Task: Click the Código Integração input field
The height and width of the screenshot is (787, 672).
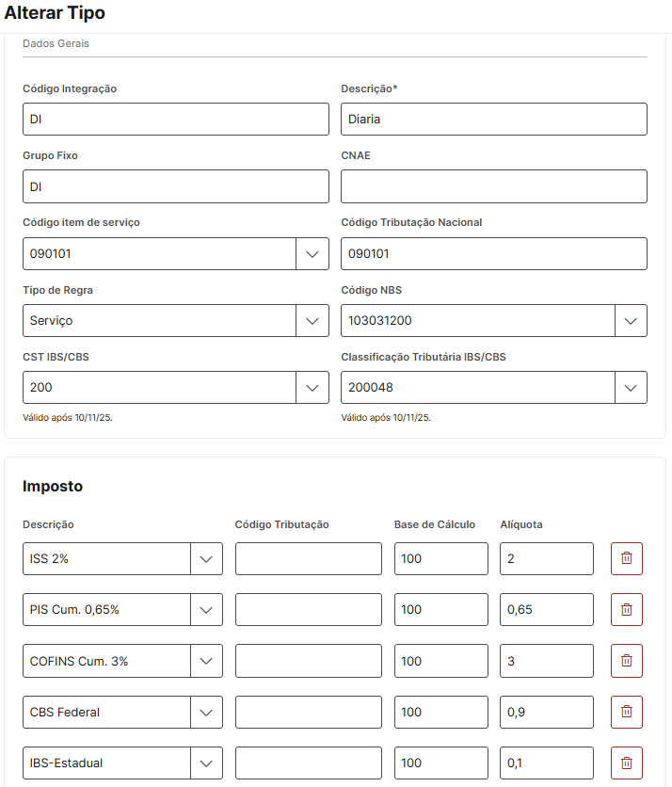Action: (x=175, y=120)
